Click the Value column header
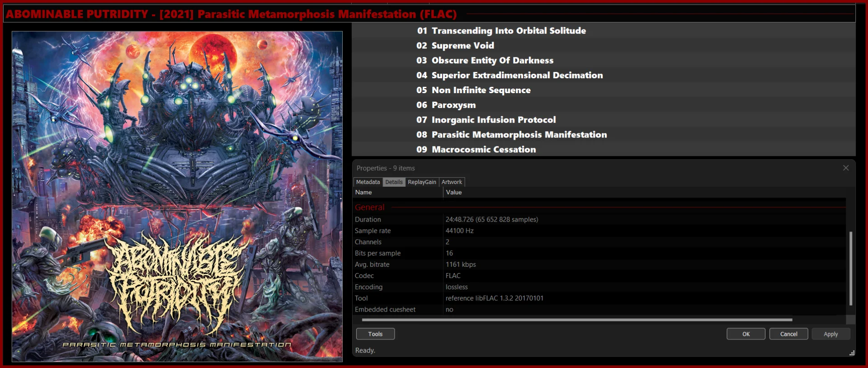 [645, 192]
